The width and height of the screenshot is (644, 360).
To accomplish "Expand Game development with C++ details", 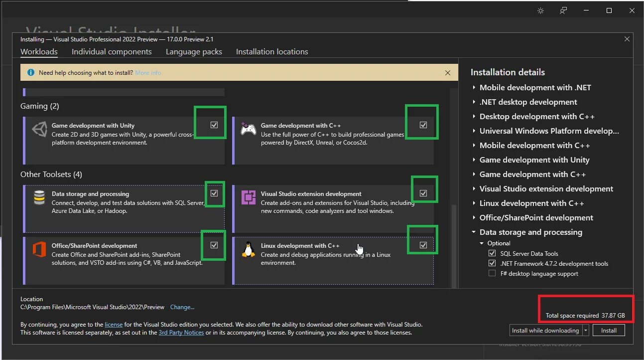I will pyautogui.click(x=474, y=175).
